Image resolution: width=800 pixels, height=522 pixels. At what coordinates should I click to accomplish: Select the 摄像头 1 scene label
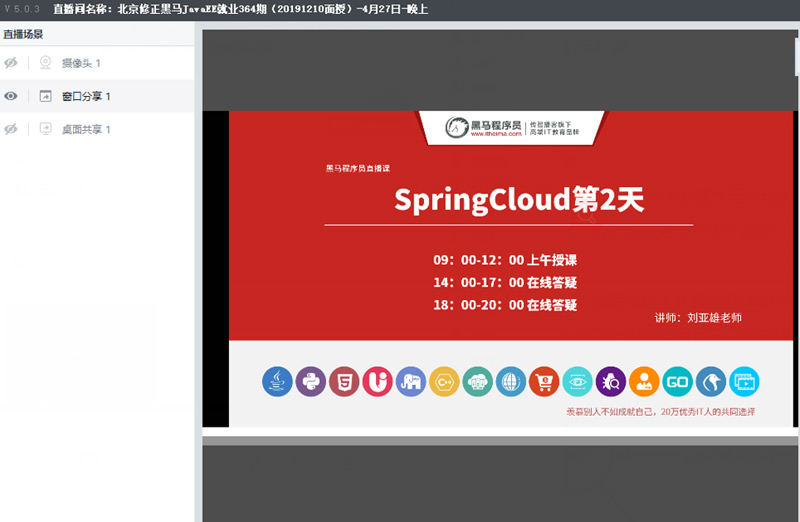point(81,63)
